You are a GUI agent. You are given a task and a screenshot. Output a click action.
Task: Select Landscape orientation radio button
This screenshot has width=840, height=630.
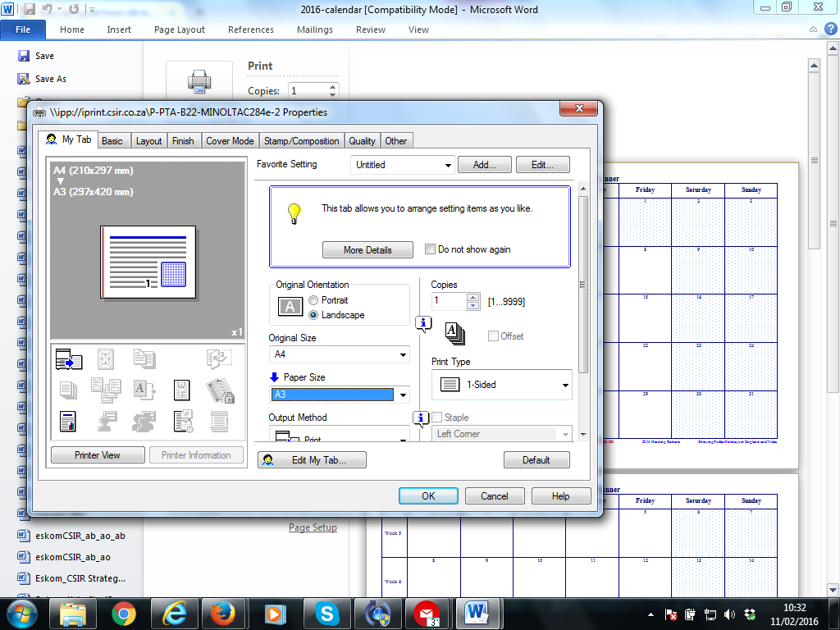tap(313, 315)
